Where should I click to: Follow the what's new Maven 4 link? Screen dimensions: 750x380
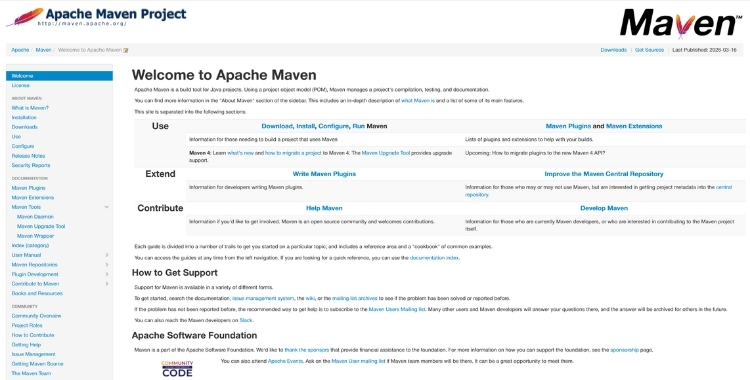[240, 153]
